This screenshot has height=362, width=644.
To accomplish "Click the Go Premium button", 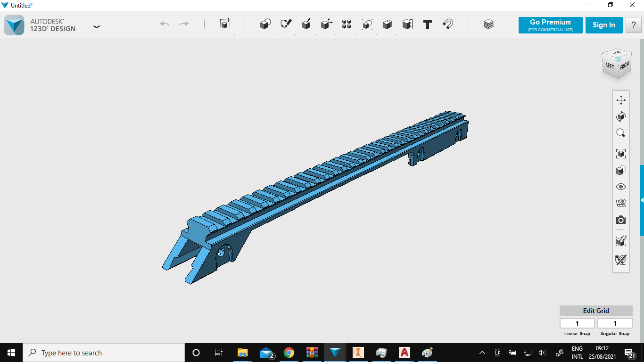I will click(550, 25).
